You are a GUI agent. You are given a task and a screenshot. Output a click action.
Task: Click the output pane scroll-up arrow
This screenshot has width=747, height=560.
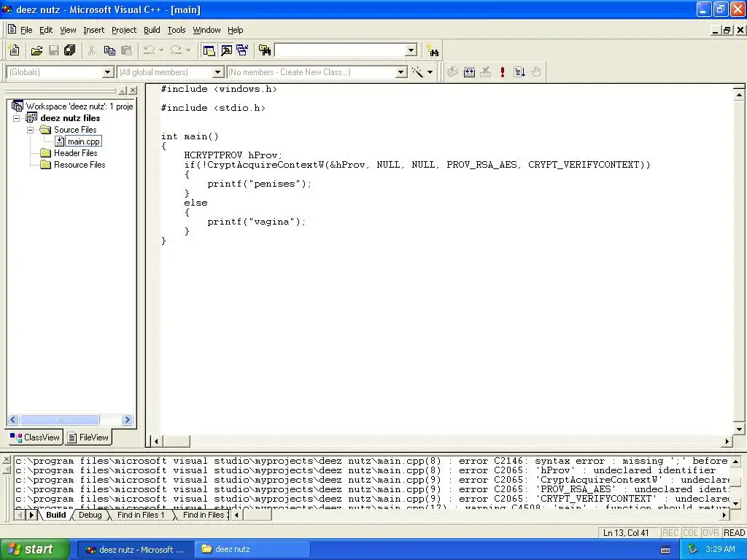[735, 462]
